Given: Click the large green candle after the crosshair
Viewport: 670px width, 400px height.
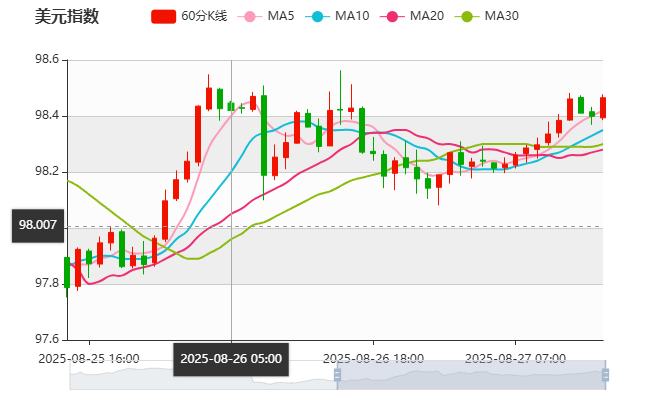Looking at the screenshot, I should (x=264, y=135).
